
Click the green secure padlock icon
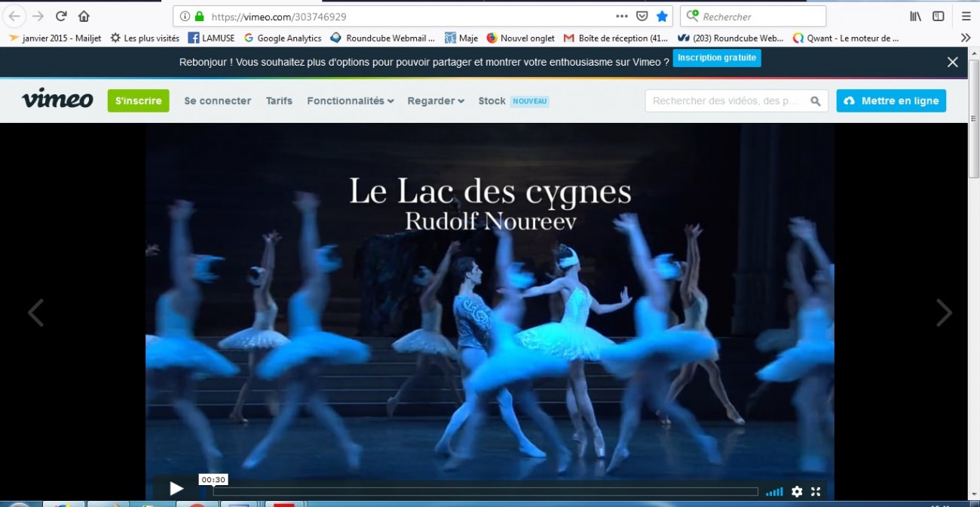199,16
